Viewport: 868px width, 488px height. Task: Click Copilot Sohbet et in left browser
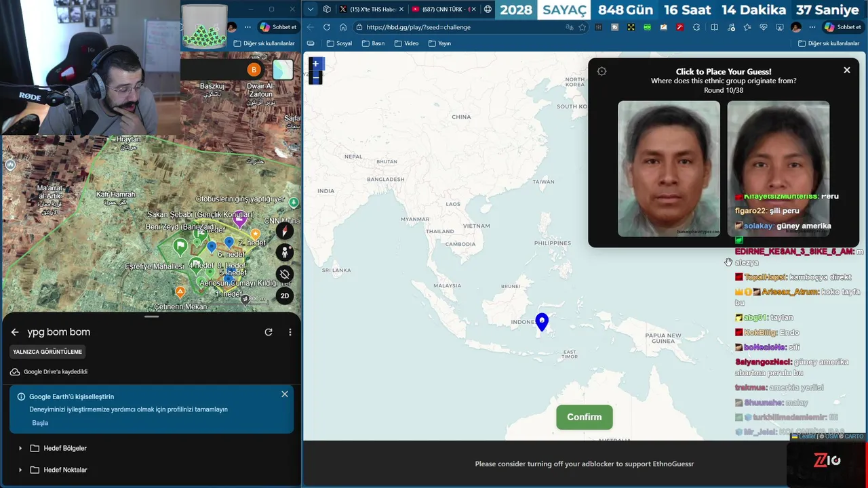278,27
